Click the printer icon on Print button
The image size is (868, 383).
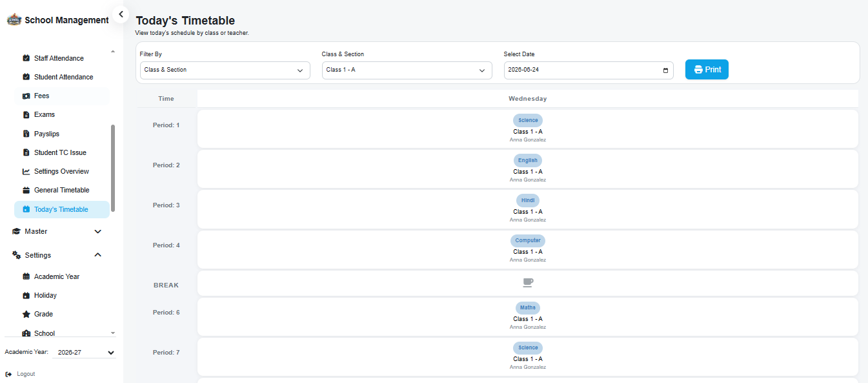pyautogui.click(x=698, y=70)
